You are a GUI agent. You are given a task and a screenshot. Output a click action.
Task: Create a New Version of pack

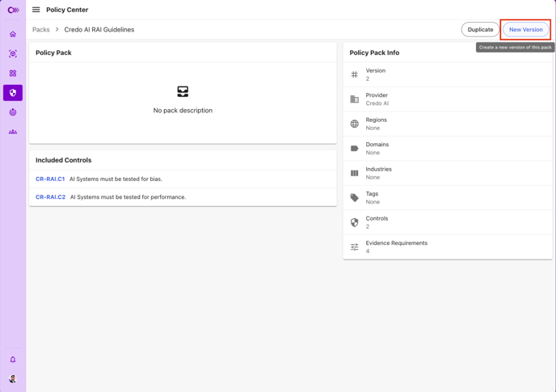(525, 29)
